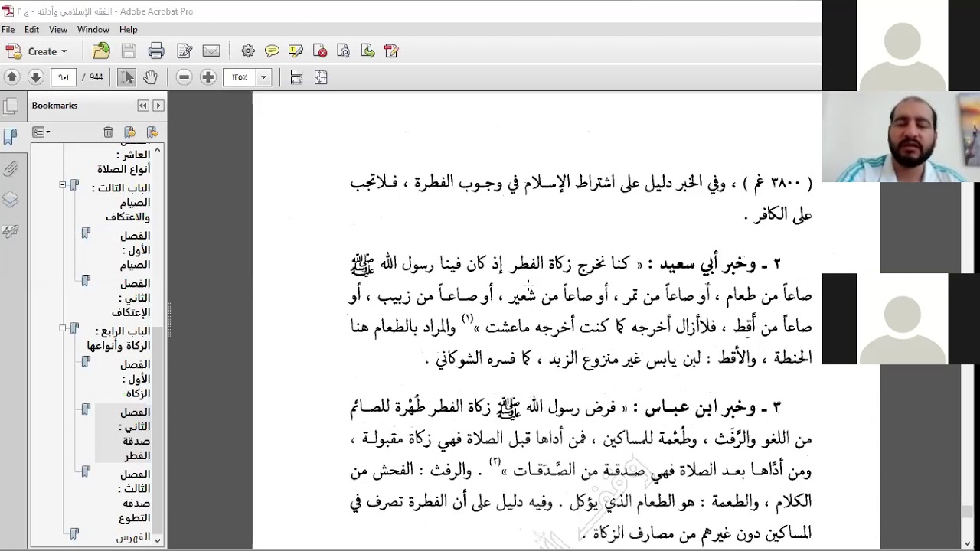This screenshot has height=551, width=980.
Task: Delete selected bookmark with trash icon
Action: (x=108, y=132)
